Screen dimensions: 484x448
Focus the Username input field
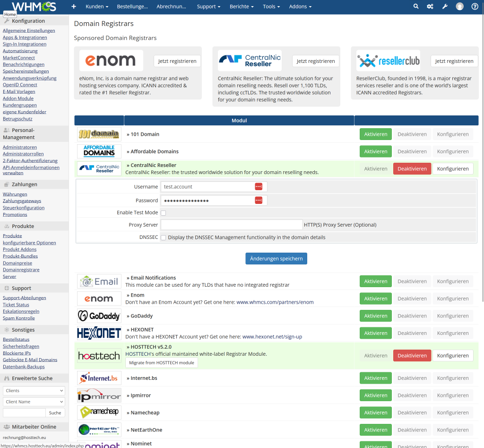[214, 186]
